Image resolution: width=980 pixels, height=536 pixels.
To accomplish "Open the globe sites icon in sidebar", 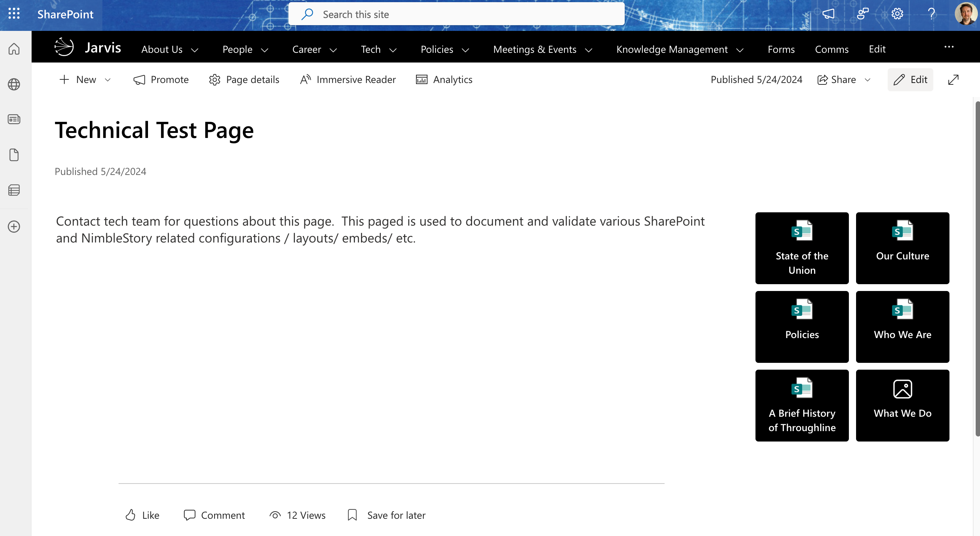I will [x=14, y=84].
